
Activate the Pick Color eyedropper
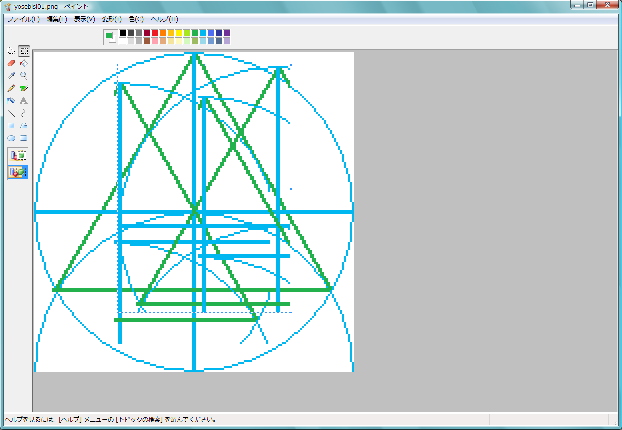coord(11,75)
